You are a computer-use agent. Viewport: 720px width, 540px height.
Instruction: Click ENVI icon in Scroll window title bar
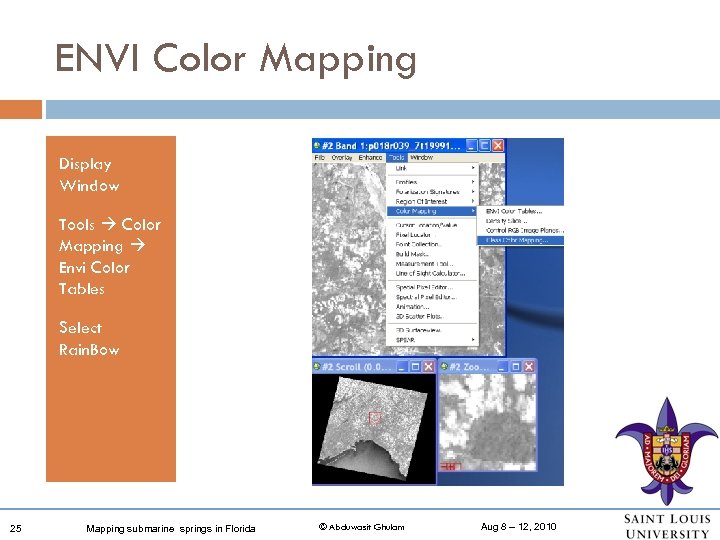[x=316, y=366]
